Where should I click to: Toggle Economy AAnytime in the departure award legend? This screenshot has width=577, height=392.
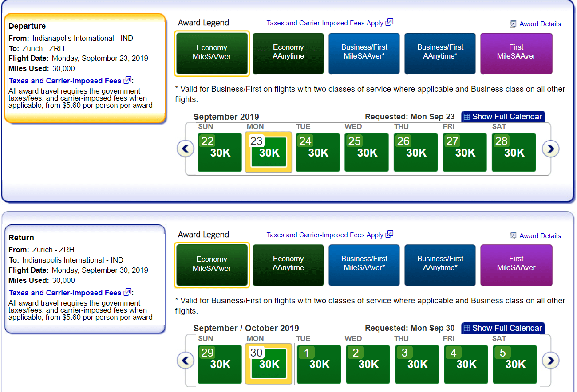(x=288, y=53)
